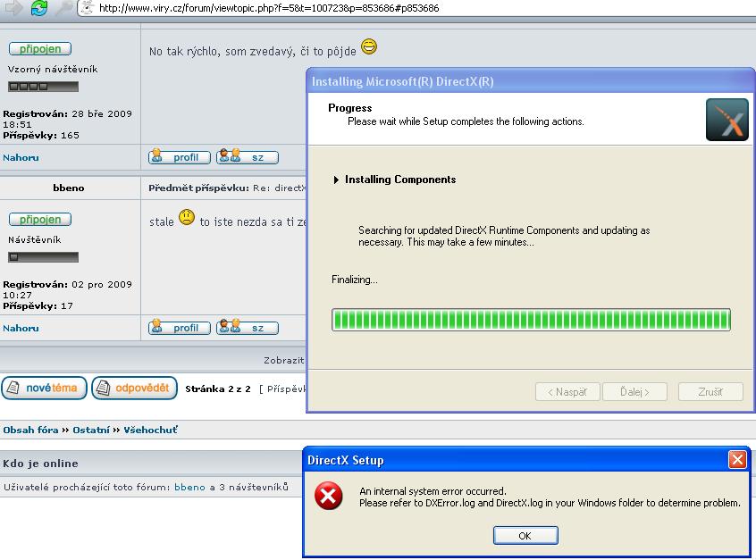Click the green refresh page icon
The height and width of the screenshot is (560, 756).
(x=38, y=8)
